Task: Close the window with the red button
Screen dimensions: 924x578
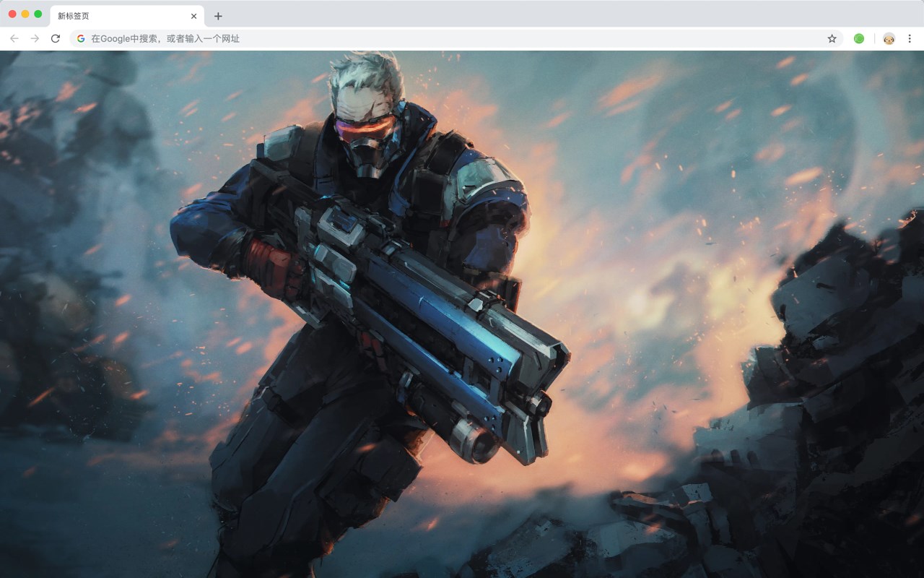Action: pos(12,14)
